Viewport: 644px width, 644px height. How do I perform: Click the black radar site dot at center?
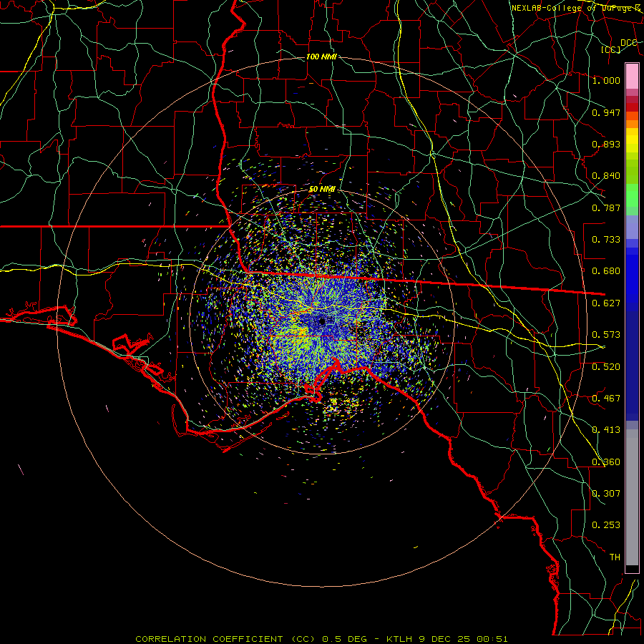(323, 321)
